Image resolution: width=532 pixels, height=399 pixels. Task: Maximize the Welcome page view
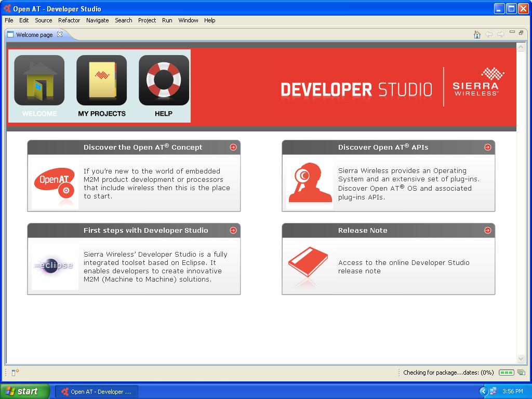(521, 33)
